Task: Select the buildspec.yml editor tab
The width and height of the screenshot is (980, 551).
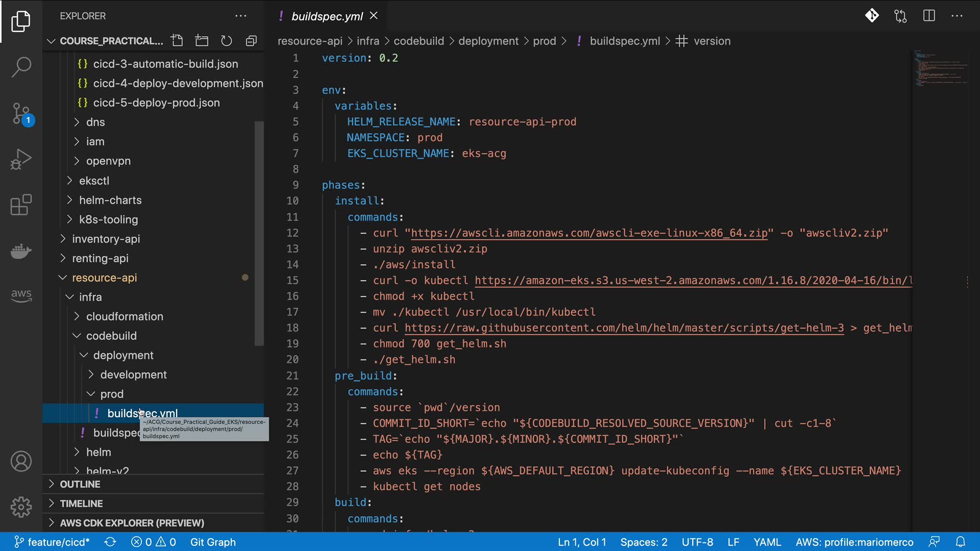Action: 327,16
